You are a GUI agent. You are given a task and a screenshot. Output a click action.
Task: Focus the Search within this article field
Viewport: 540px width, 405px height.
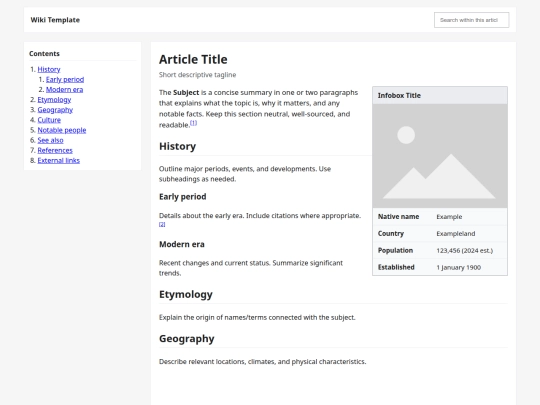[471, 20]
